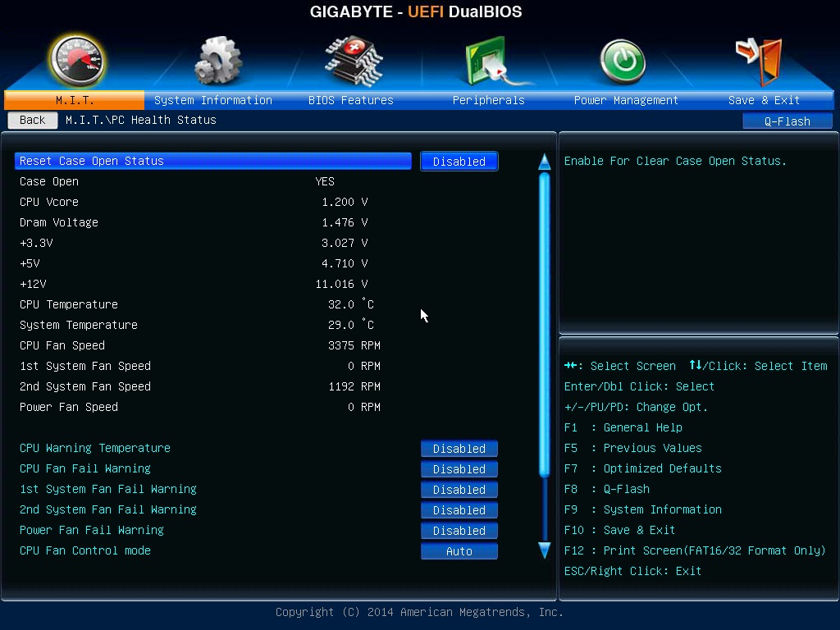Click the CPU Vcore value 1.200 V
This screenshot has height=630, width=840.
(x=345, y=202)
